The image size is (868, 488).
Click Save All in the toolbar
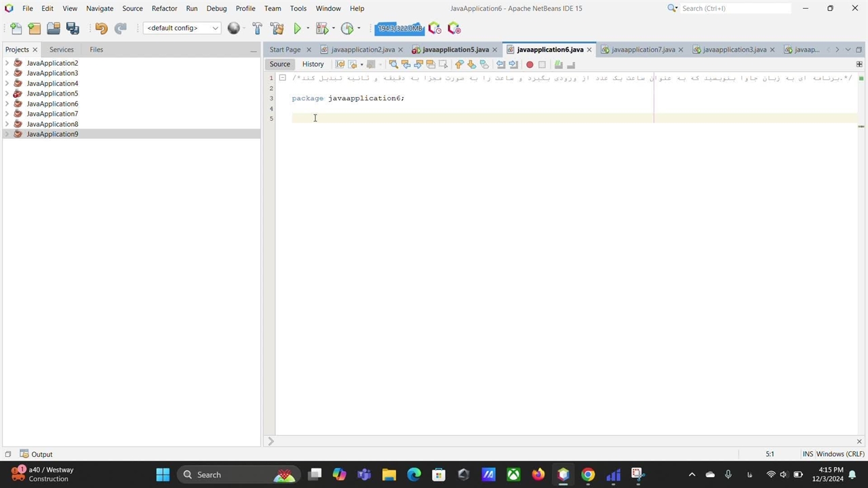point(73,28)
